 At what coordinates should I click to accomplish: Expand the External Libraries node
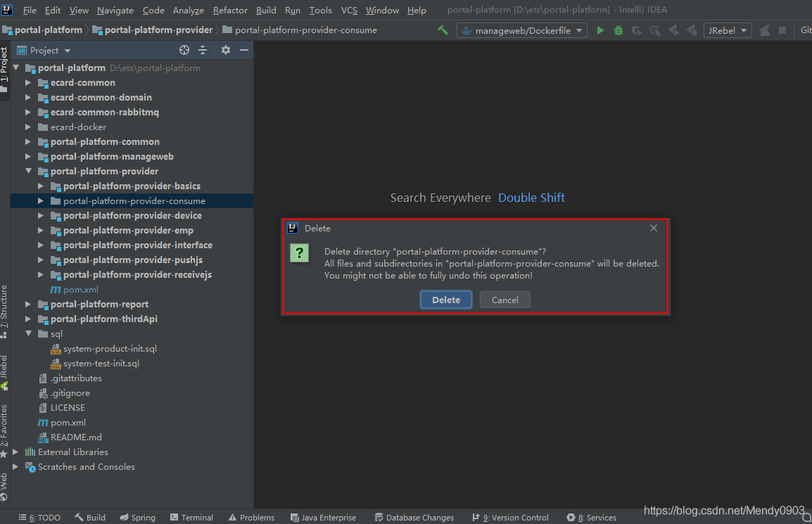[15, 452]
